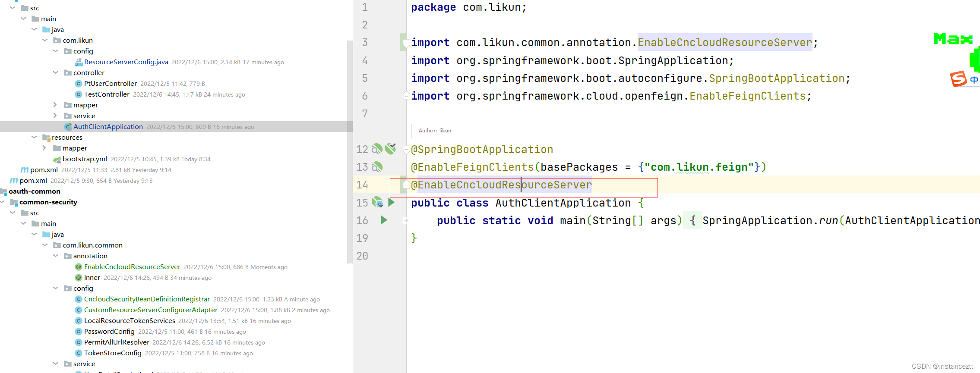Collapse the com.likun.common package node
The width and height of the screenshot is (980, 373).
click(x=45, y=245)
